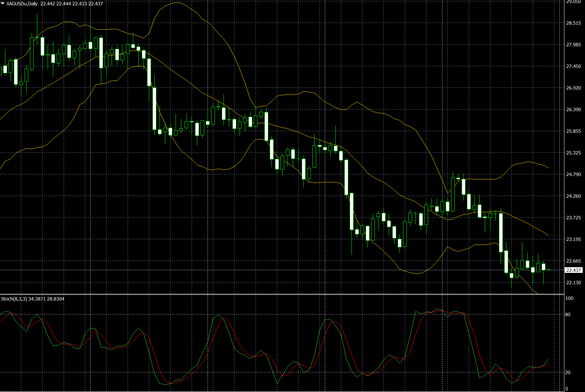Click the 22.665 price scale label
This screenshot has height=392, width=585.
[574, 261]
